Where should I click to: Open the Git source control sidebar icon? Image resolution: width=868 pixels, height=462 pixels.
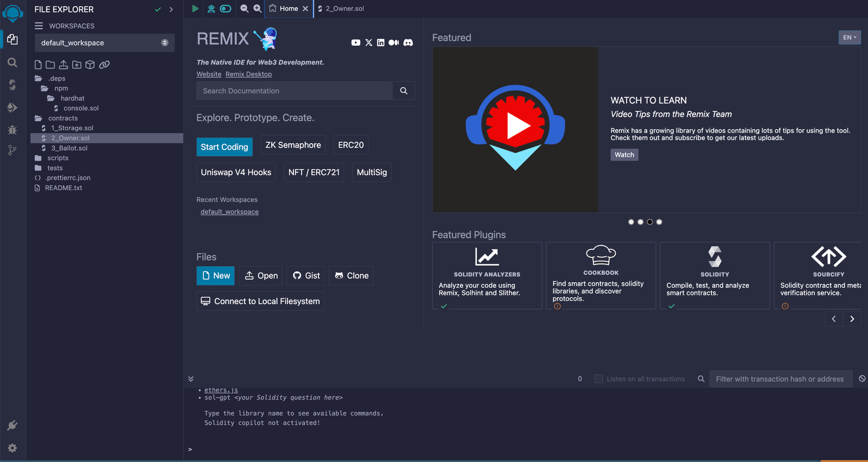[x=12, y=150]
